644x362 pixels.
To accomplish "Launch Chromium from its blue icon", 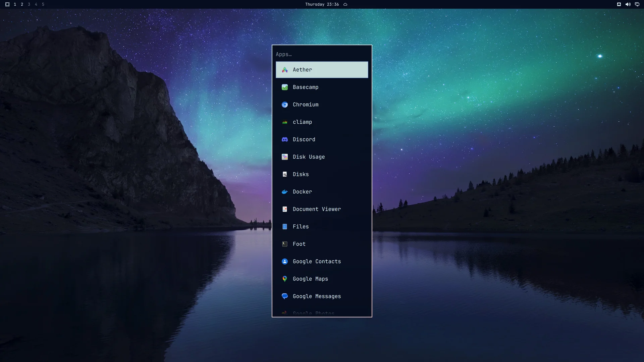I will click(x=285, y=105).
